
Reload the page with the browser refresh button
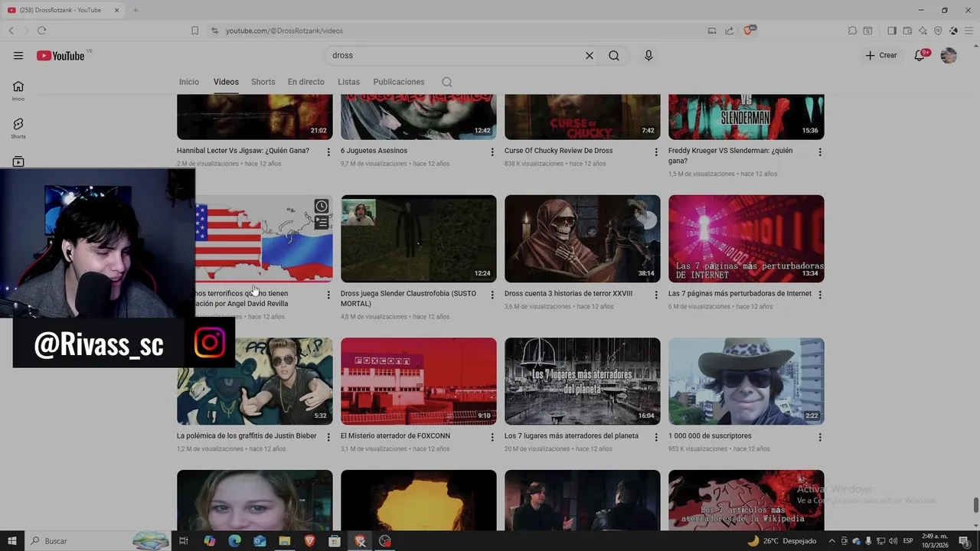(x=41, y=31)
